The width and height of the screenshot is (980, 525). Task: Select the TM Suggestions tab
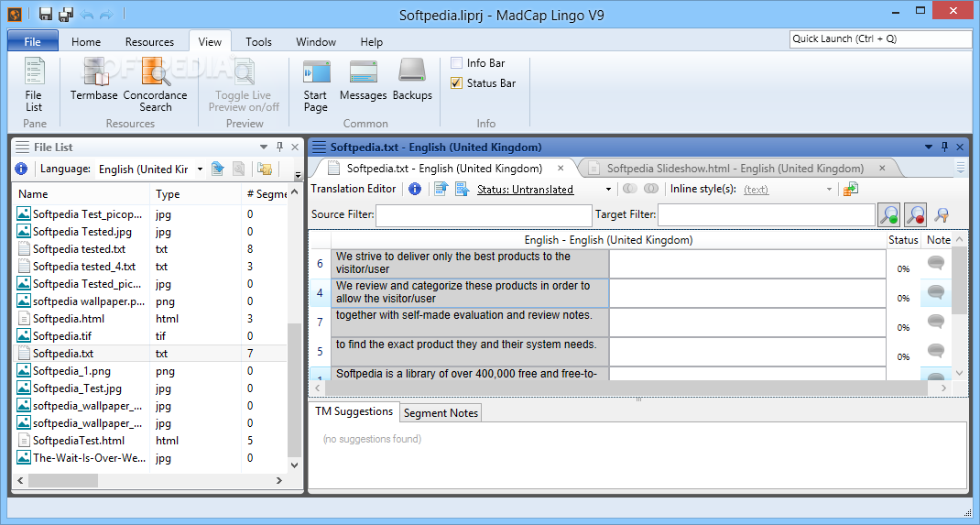pos(354,411)
